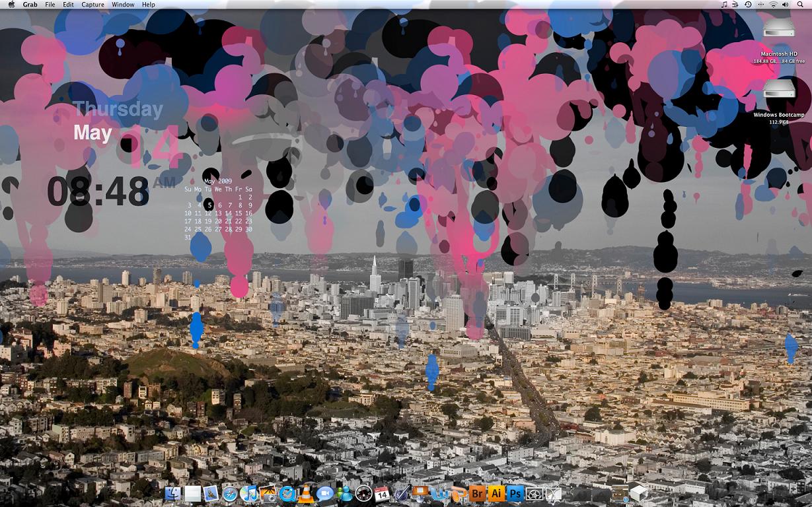The width and height of the screenshot is (812, 507).
Task: Open Adobe Bridge Br icon
Action: 477,494
